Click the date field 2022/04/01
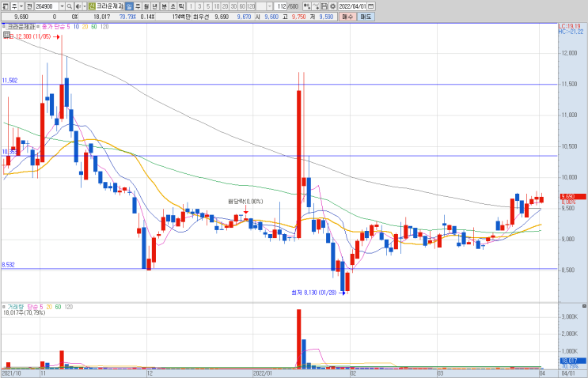This screenshot has height=378, width=588. point(352,6)
